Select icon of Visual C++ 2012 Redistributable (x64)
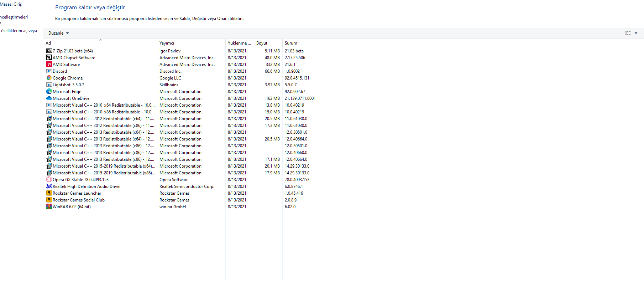 coord(49,119)
